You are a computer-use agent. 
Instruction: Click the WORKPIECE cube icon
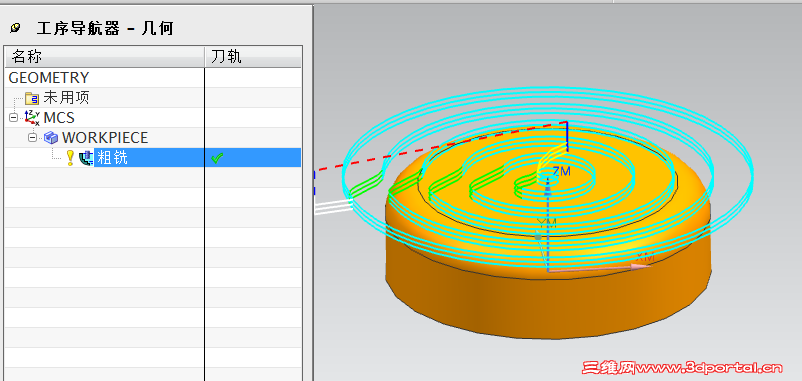click(x=51, y=138)
